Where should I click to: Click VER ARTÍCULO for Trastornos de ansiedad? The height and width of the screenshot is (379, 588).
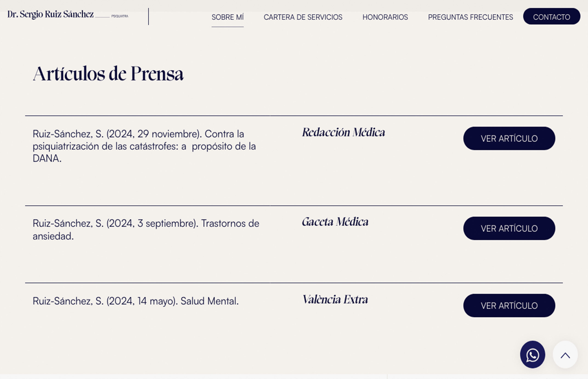pyautogui.click(x=509, y=228)
